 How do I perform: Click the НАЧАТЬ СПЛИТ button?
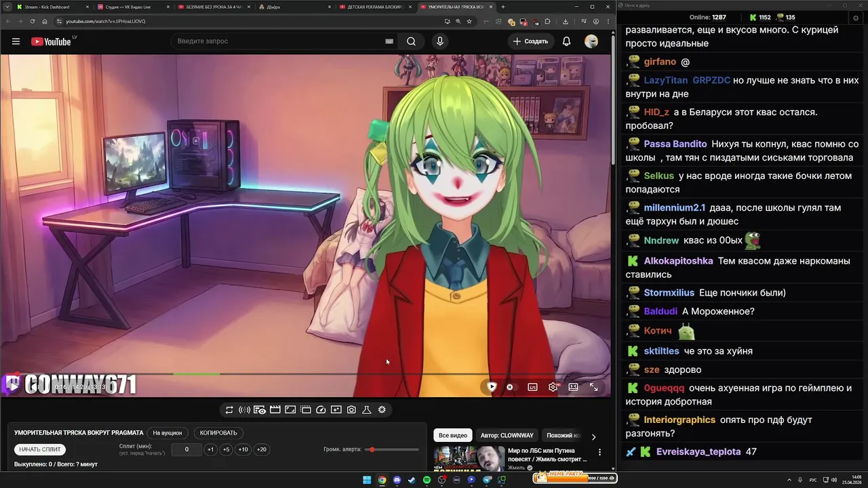[x=40, y=449]
